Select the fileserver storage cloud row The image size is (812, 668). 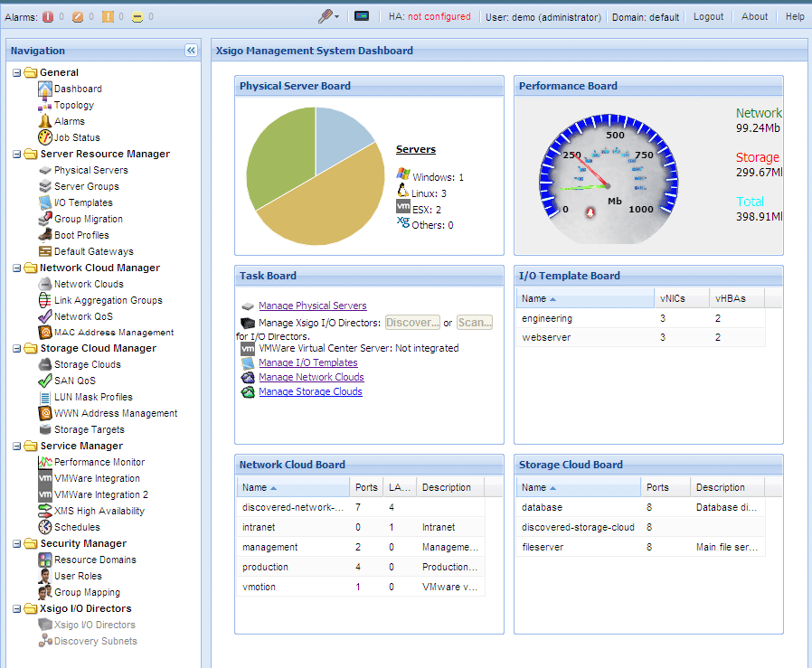pos(640,547)
